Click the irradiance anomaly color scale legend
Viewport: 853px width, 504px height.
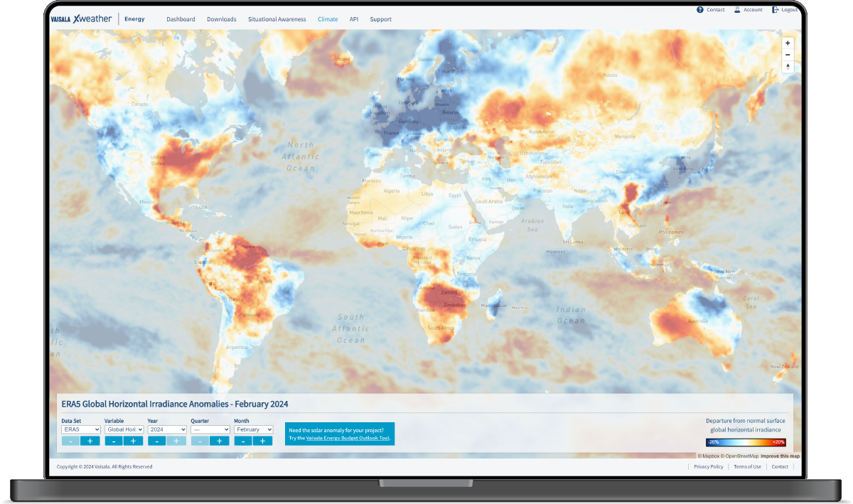tap(746, 442)
